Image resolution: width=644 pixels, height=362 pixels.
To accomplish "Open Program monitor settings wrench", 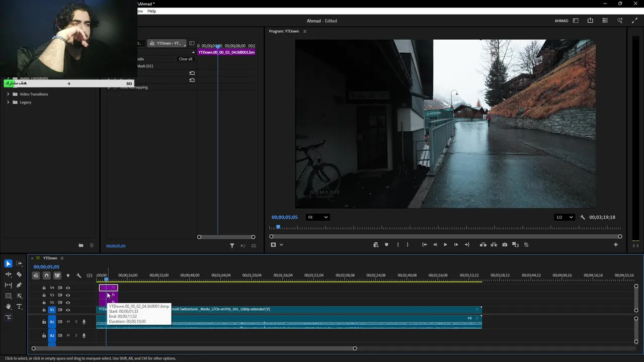I will point(583,217).
